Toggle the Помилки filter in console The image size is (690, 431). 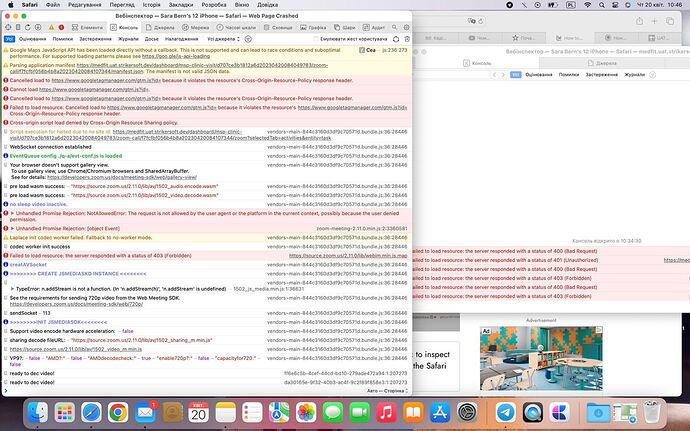63,39
